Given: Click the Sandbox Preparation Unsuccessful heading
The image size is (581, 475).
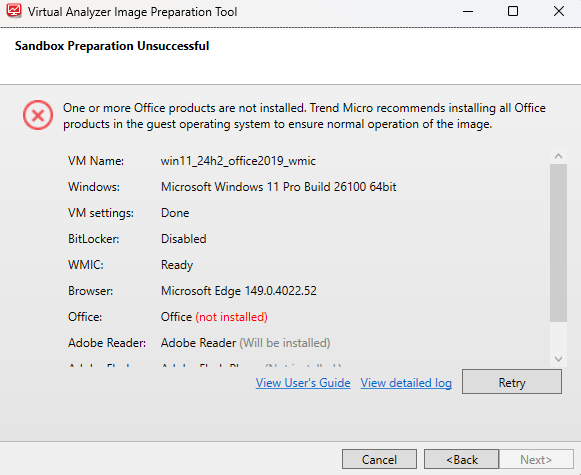Looking at the screenshot, I should tap(112, 46).
